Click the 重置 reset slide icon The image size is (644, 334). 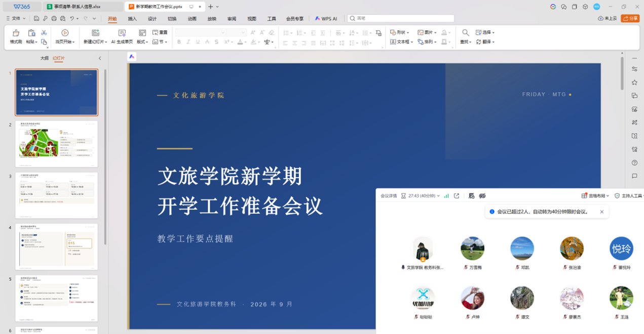pyautogui.click(x=160, y=32)
